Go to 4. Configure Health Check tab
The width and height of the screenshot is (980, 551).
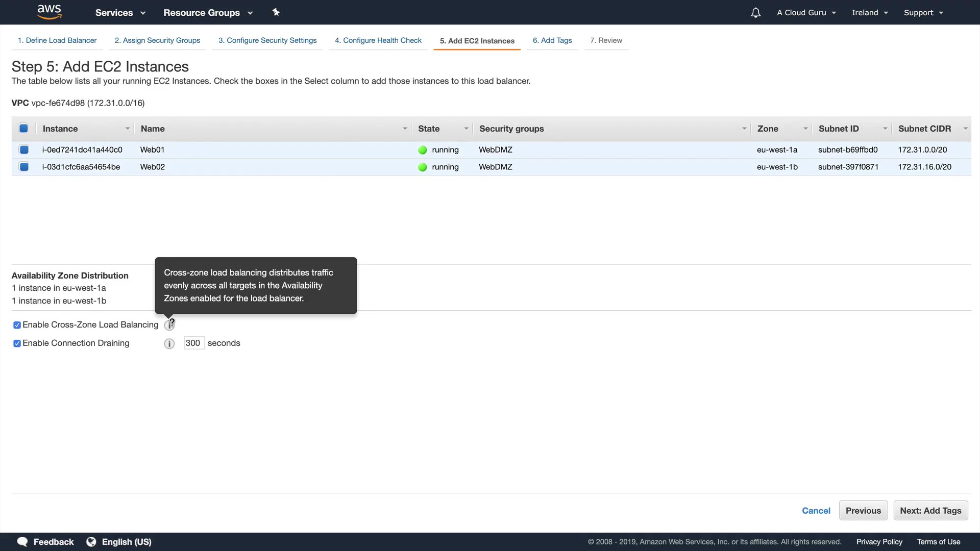(378, 40)
